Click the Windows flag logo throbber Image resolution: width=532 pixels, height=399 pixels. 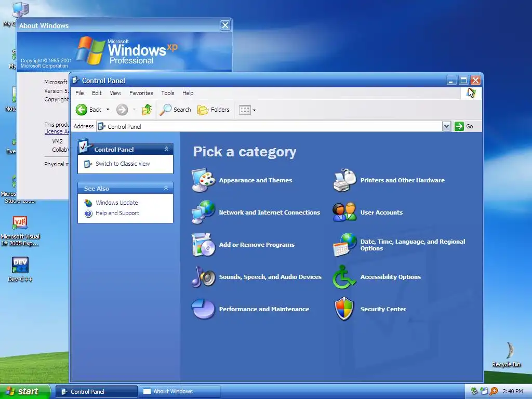[471, 93]
